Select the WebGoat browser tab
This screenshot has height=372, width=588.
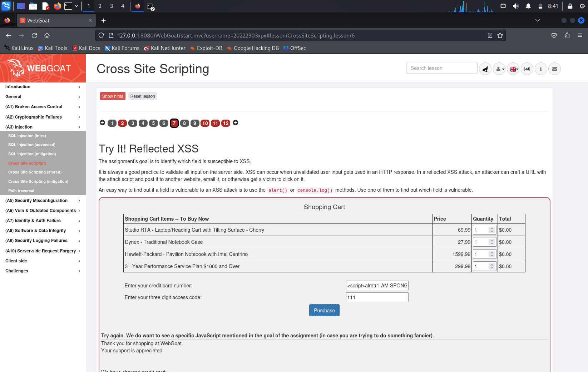[56, 20]
